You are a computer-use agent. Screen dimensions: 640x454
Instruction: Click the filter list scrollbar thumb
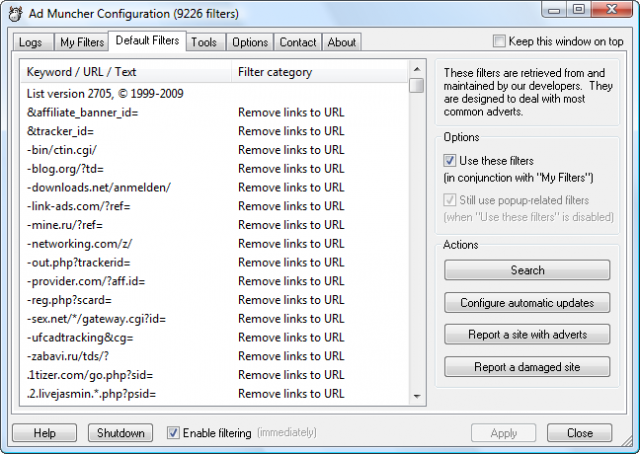417,85
